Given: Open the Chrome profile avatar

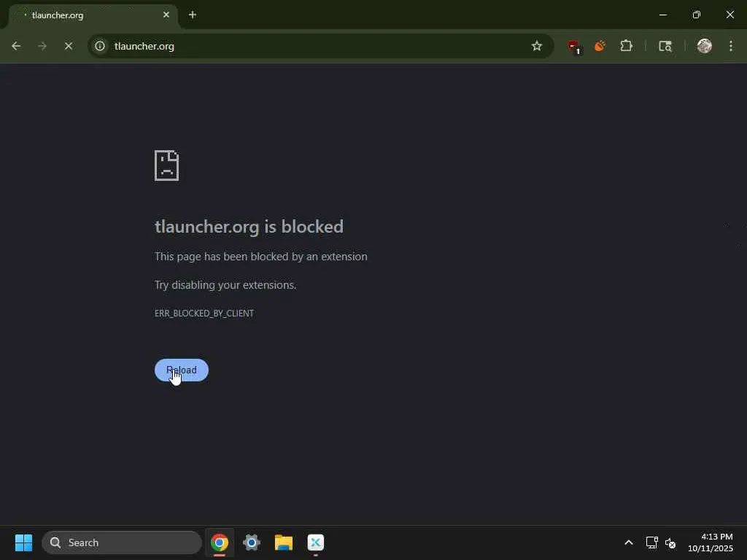Looking at the screenshot, I should point(704,46).
